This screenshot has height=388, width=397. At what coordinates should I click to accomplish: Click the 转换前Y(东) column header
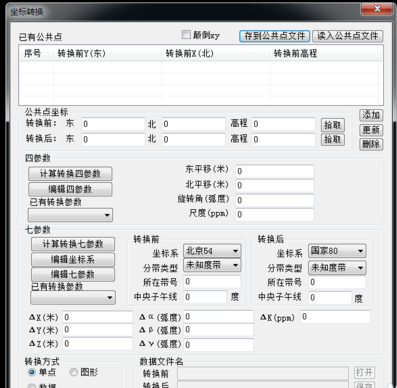[x=107, y=53]
